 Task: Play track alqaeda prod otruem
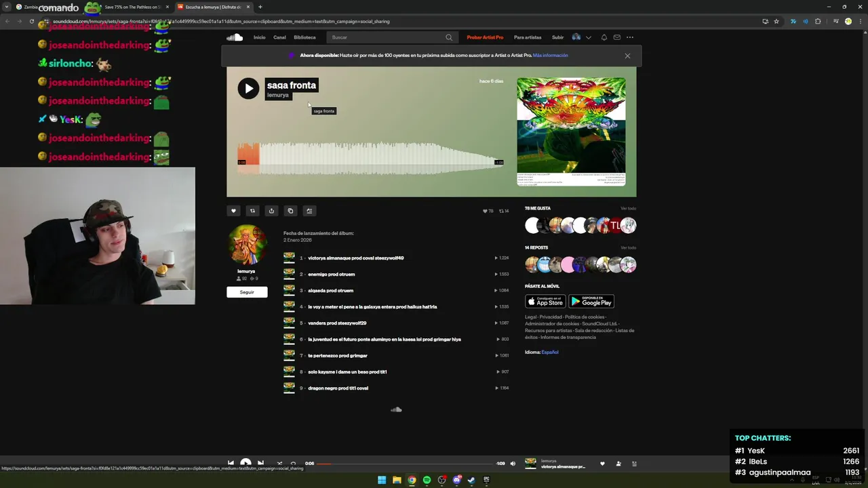330,291
